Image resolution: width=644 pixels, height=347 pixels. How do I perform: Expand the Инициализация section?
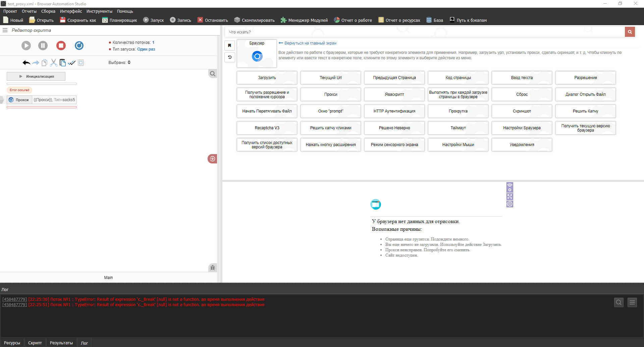[x=36, y=76]
